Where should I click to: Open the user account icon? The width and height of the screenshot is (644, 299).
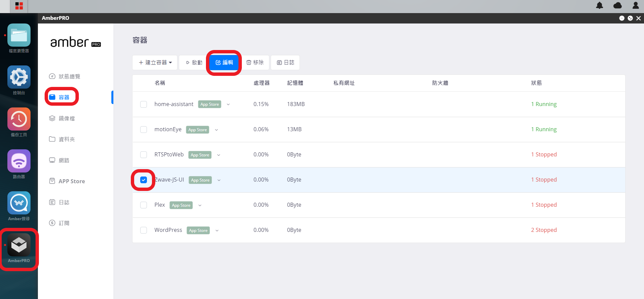pyautogui.click(x=636, y=5)
